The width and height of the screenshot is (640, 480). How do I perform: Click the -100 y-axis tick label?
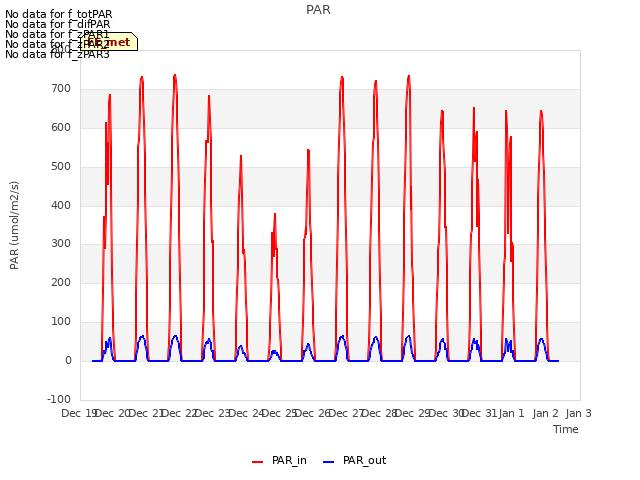(x=59, y=400)
